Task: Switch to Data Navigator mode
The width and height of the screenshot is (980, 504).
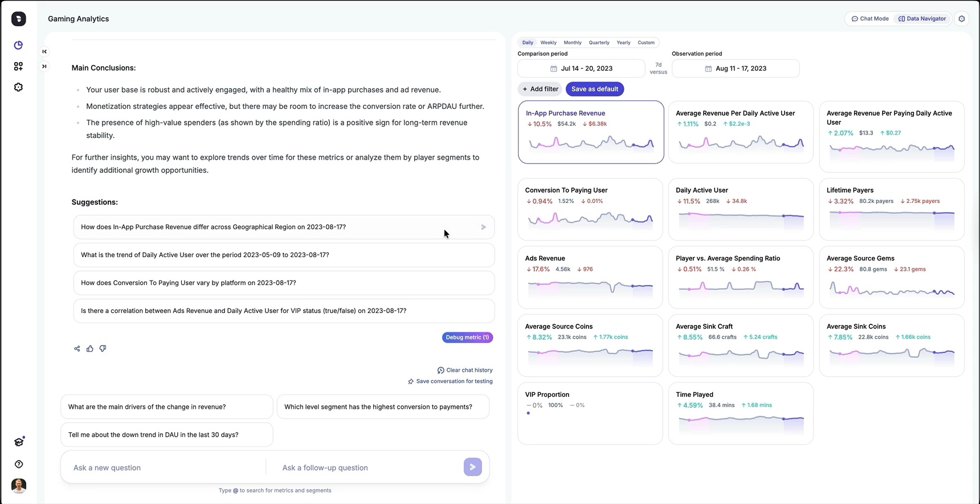Action: (922, 19)
